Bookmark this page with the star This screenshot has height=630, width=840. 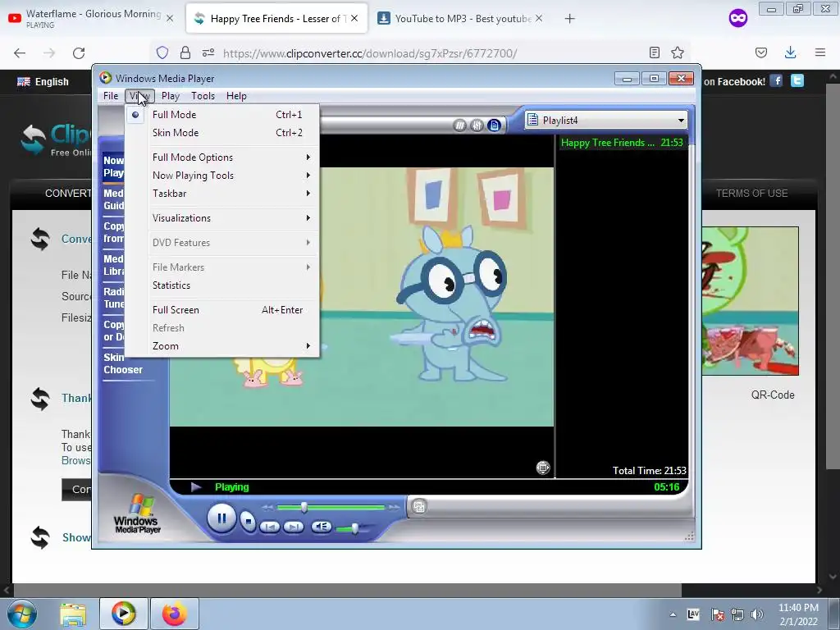(x=678, y=52)
